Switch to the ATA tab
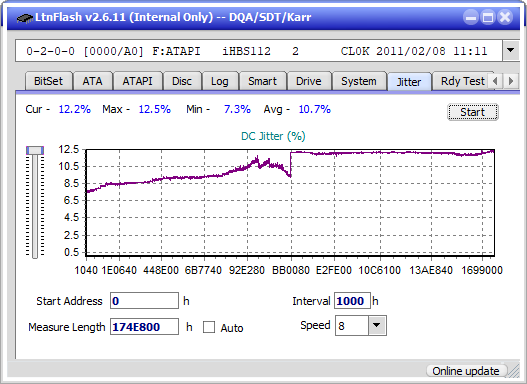This screenshot has width=527, height=384. [x=92, y=81]
